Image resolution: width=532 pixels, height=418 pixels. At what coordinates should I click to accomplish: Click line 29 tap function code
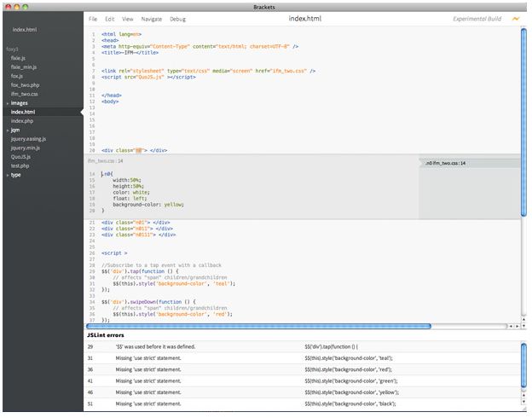coord(140,271)
